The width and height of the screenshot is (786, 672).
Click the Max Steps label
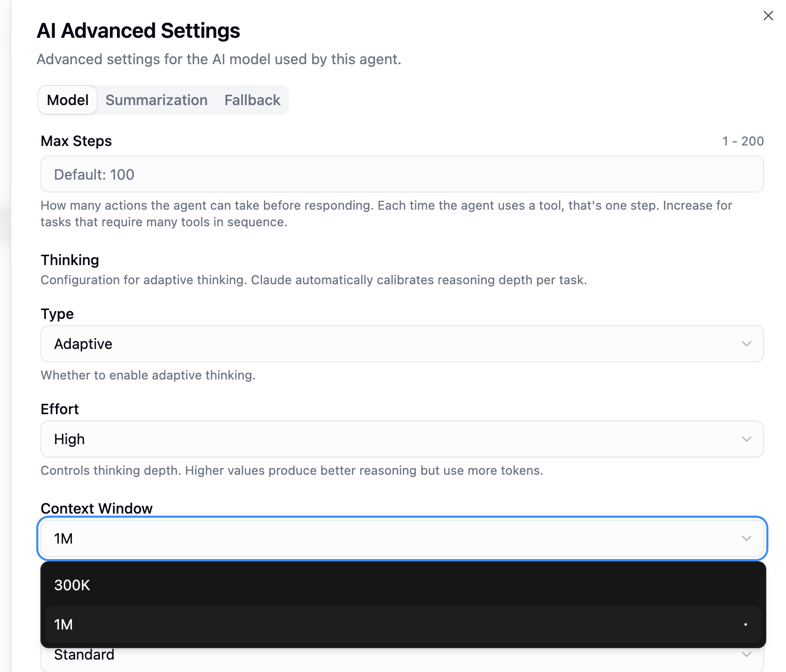(x=76, y=141)
